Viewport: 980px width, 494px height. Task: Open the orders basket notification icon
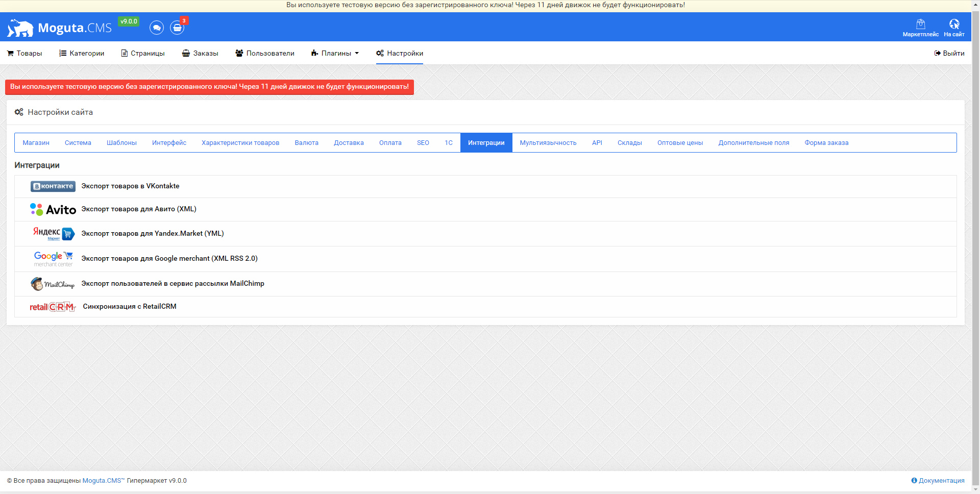(x=177, y=28)
